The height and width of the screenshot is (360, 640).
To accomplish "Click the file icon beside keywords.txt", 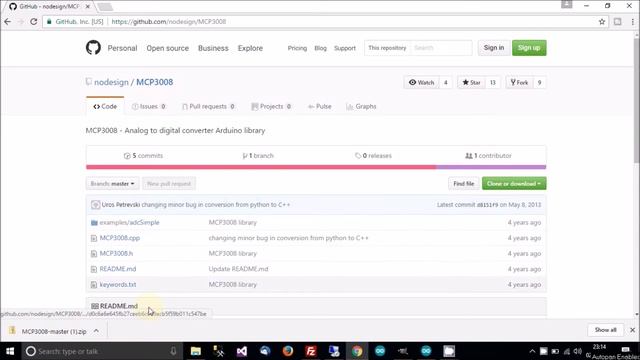I will [94, 284].
